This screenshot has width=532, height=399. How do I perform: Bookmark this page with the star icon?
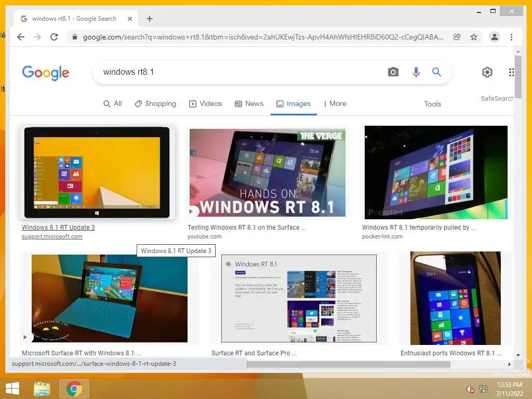474,37
